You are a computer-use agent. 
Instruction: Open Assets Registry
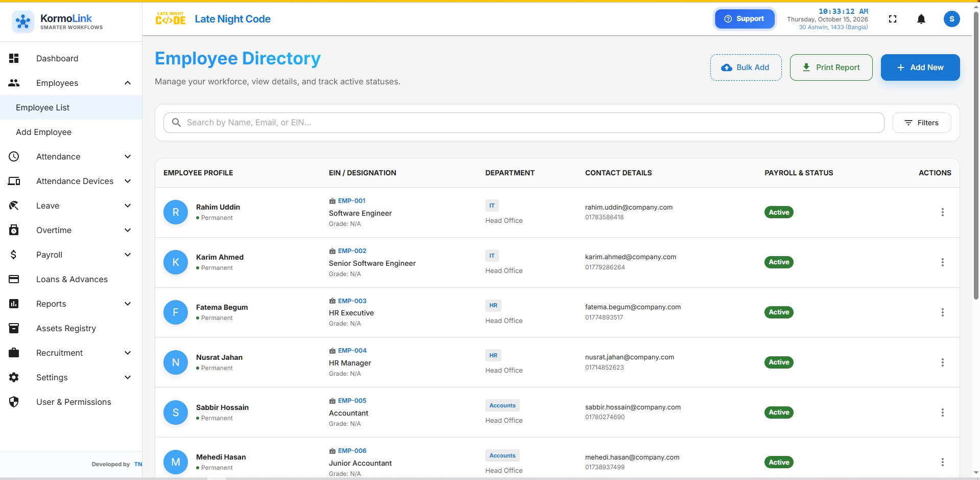tap(71, 328)
